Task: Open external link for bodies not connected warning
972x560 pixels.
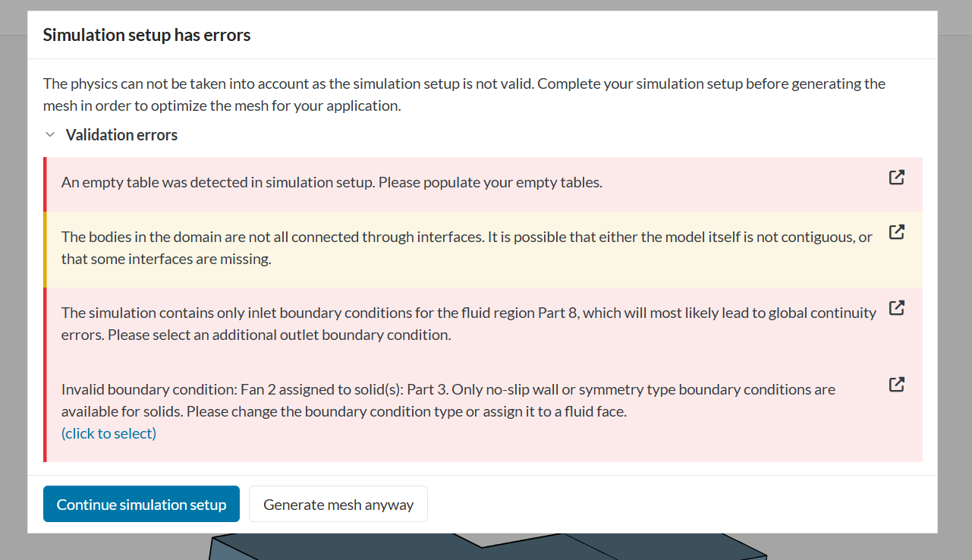Action: (x=896, y=232)
